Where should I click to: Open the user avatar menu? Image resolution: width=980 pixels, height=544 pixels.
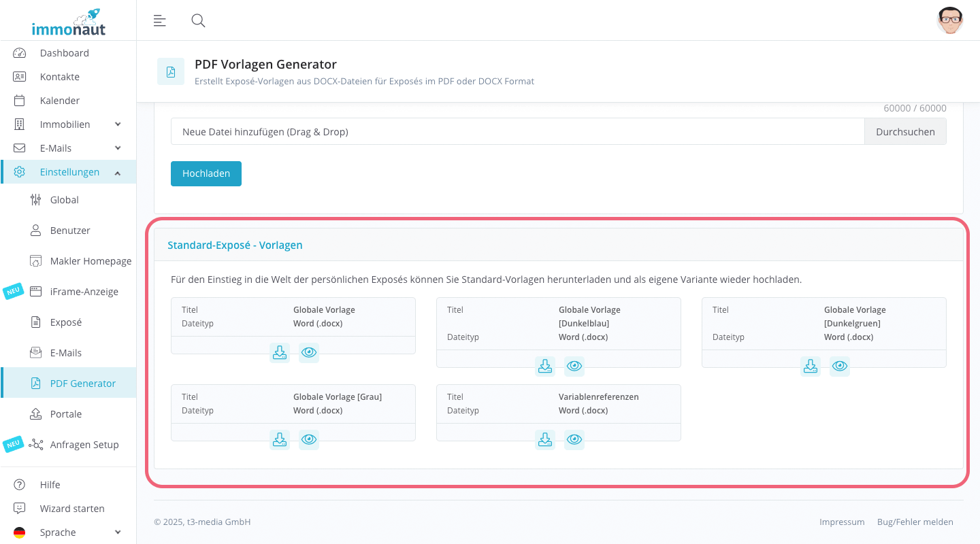tap(949, 20)
